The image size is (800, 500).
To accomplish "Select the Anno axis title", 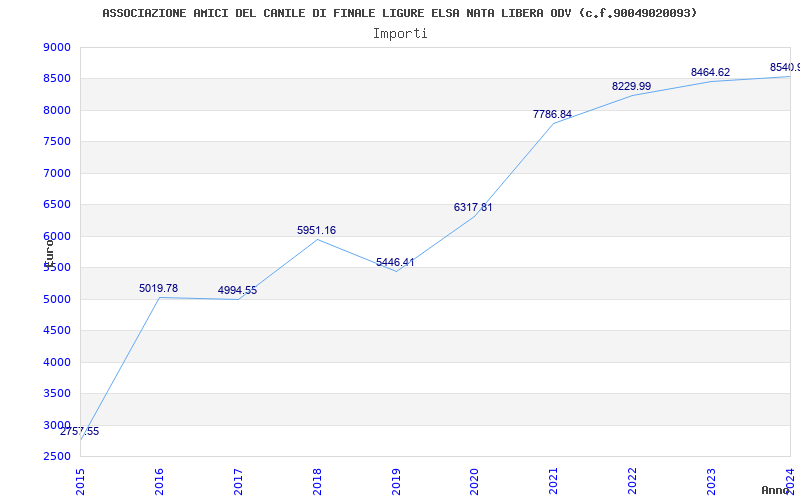I will (775, 490).
